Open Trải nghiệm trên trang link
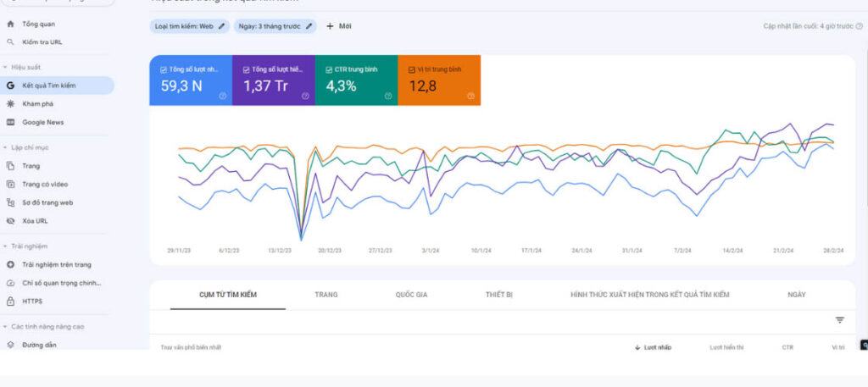 (57, 265)
